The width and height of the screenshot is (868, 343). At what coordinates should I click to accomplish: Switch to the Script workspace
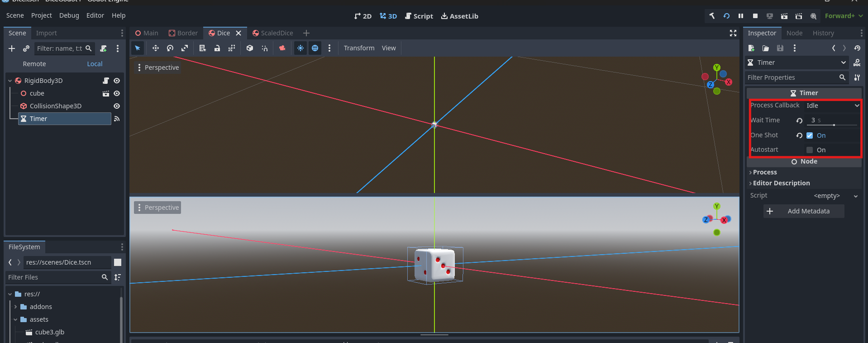pyautogui.click(x=419, y=16)
